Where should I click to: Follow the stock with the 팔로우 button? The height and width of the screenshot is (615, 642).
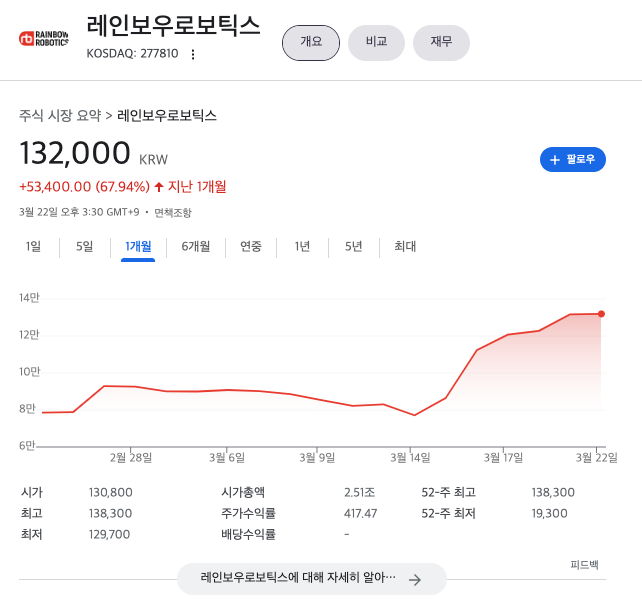point(573,159)
